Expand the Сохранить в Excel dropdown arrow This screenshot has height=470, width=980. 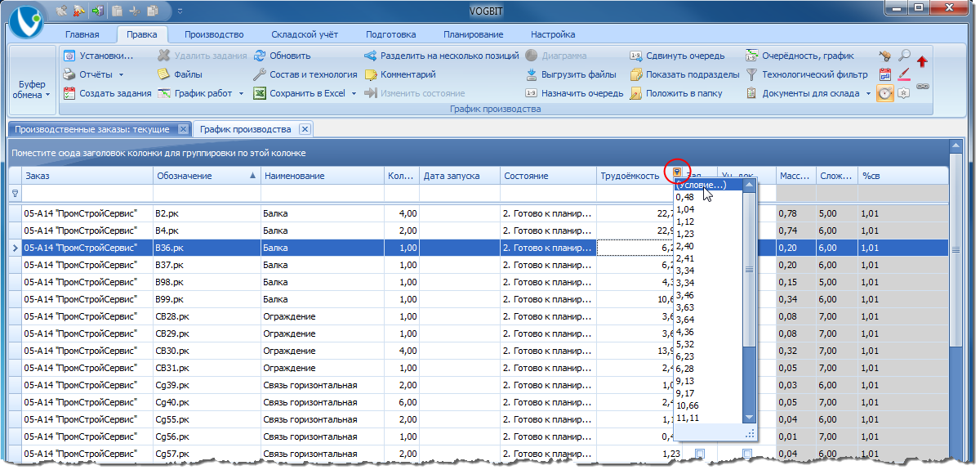click(354, 94)
